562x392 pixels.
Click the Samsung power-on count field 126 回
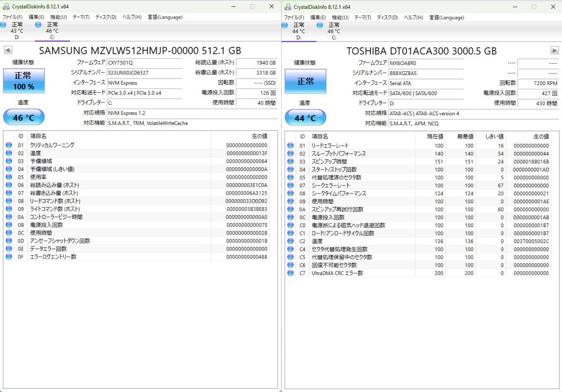[x=257, y=93]
